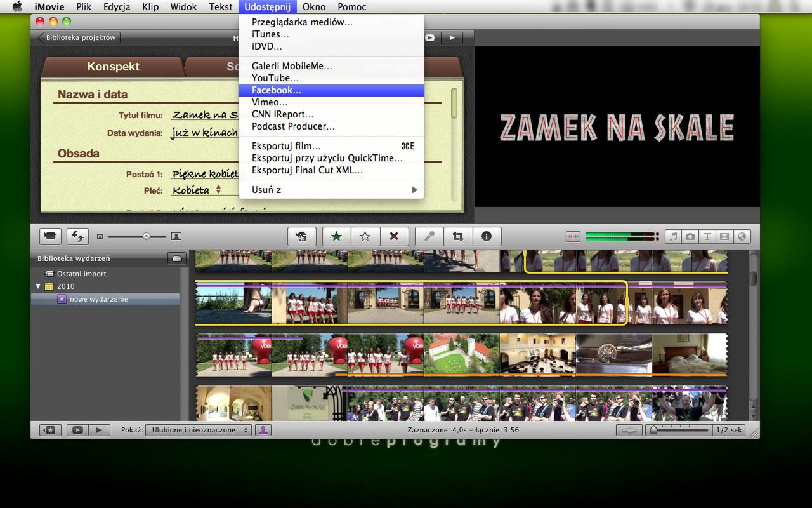Toggle the keyword filter pane
This screenshot has height=508, width=812.
(263, 430)
